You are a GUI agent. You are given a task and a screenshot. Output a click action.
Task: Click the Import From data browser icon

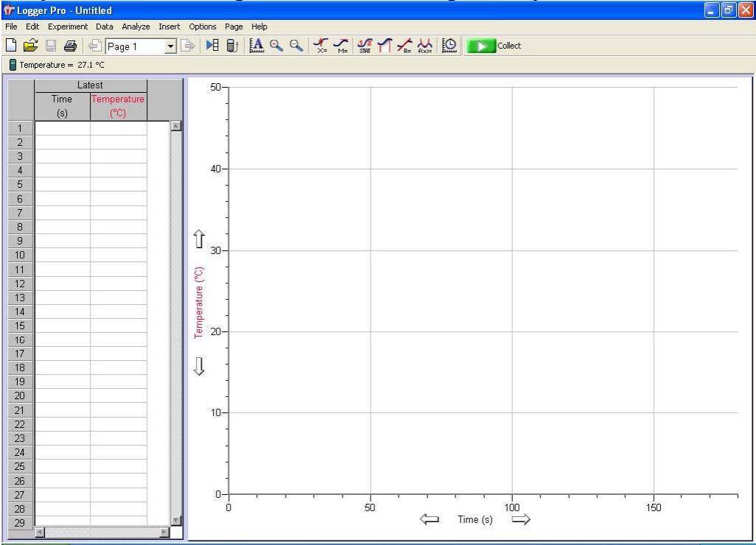click(x=212, y=46)
